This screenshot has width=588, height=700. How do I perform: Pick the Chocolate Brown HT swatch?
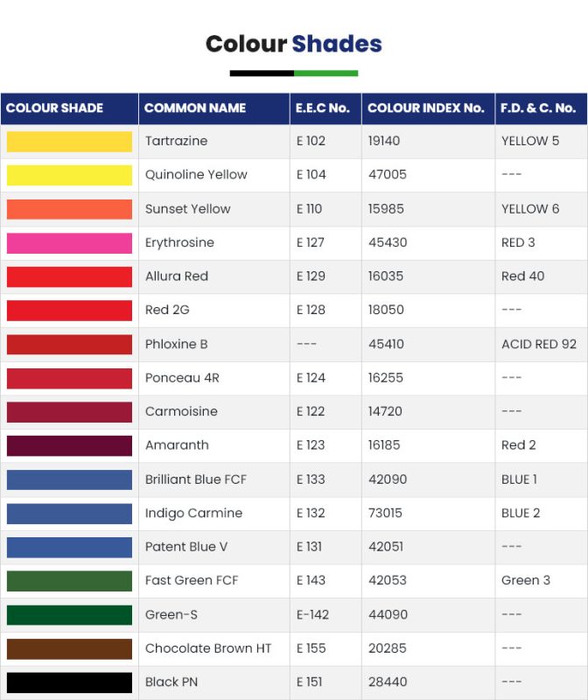point(69,648)
